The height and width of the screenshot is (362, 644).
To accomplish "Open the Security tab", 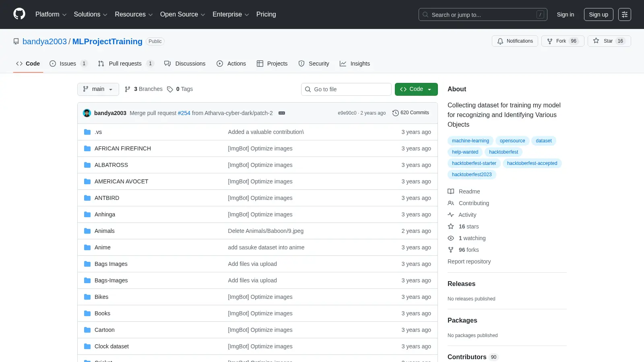I will pyautogui.click(x=314, y=64).
